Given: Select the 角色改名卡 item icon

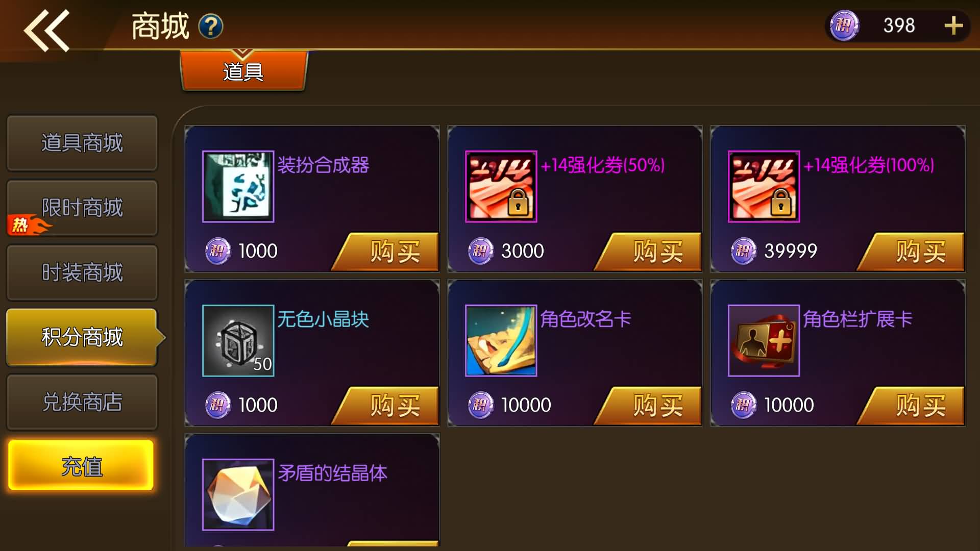Looking at the screenshot, I should [501, 340].
